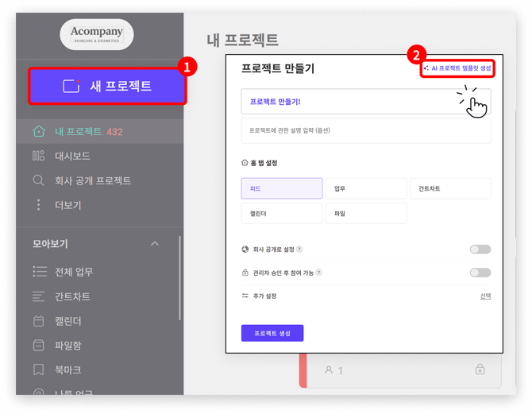The image size is (532, 414).
Task: Open 추가 설정 via the 선택 link
Action: coord(485,296)
